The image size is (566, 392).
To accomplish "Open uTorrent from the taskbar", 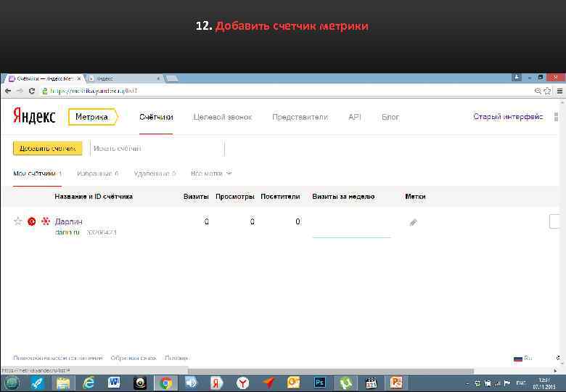I will (x=345, y=383).
